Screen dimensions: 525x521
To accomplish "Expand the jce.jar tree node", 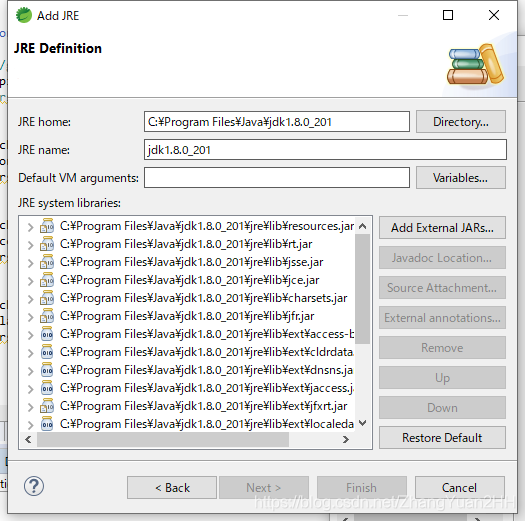I will pos(30,281).
